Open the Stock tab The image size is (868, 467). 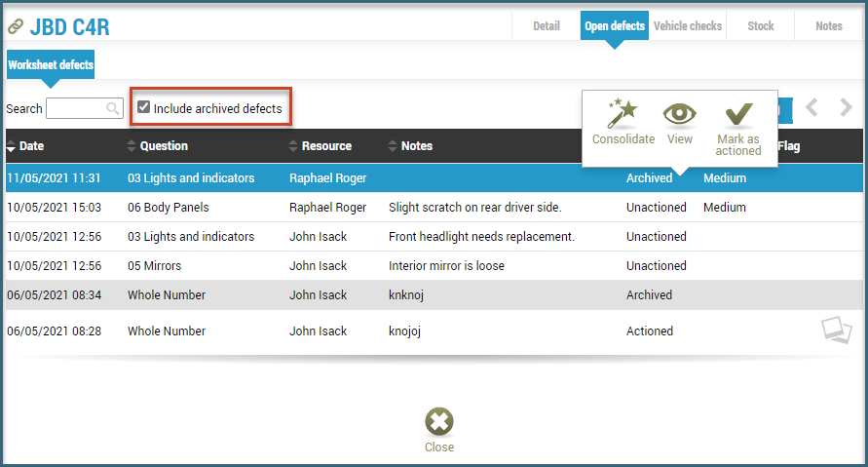(x=761, y=26)
